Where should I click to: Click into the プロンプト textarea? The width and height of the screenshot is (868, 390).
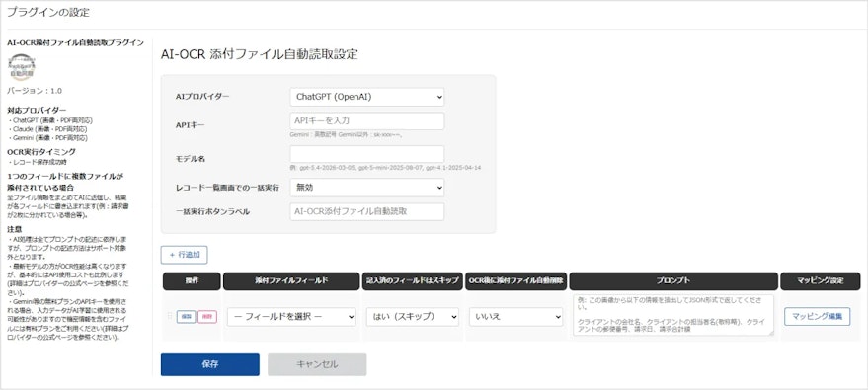[673, 315]
